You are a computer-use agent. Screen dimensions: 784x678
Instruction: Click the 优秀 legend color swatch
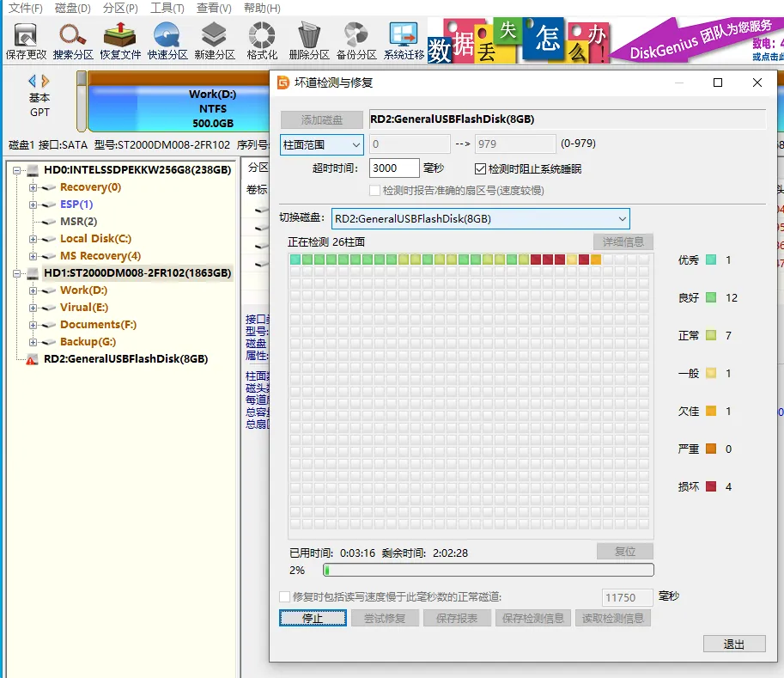pos(711,260)
